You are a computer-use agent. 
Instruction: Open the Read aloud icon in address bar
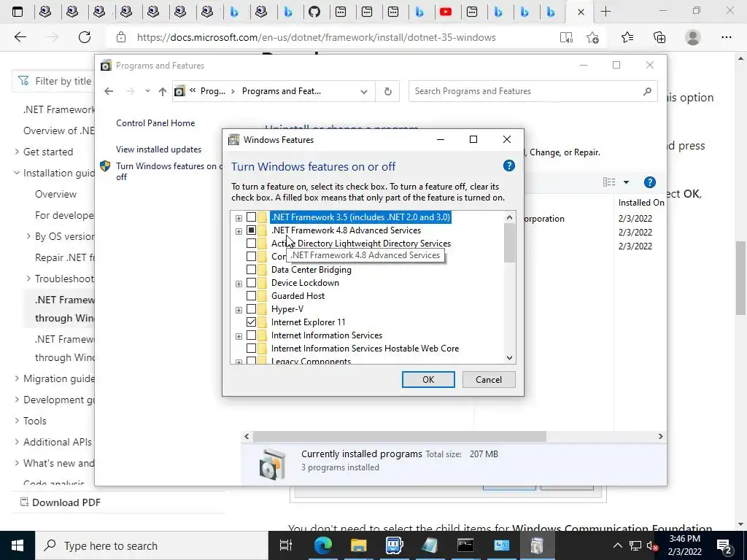pos(566,37)
